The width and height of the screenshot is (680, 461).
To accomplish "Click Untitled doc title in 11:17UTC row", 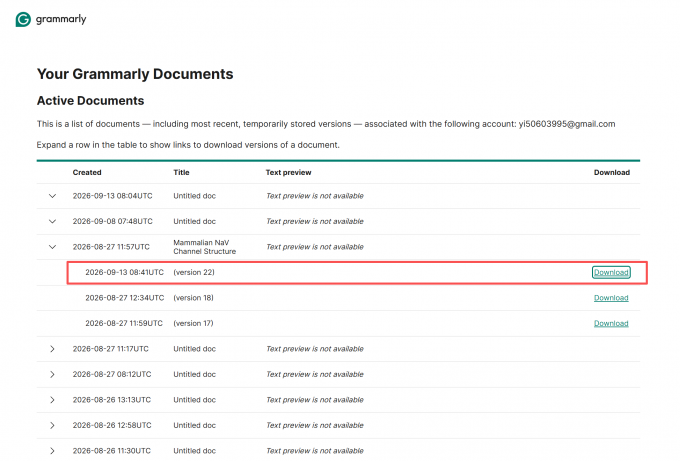I will [194, 349].
